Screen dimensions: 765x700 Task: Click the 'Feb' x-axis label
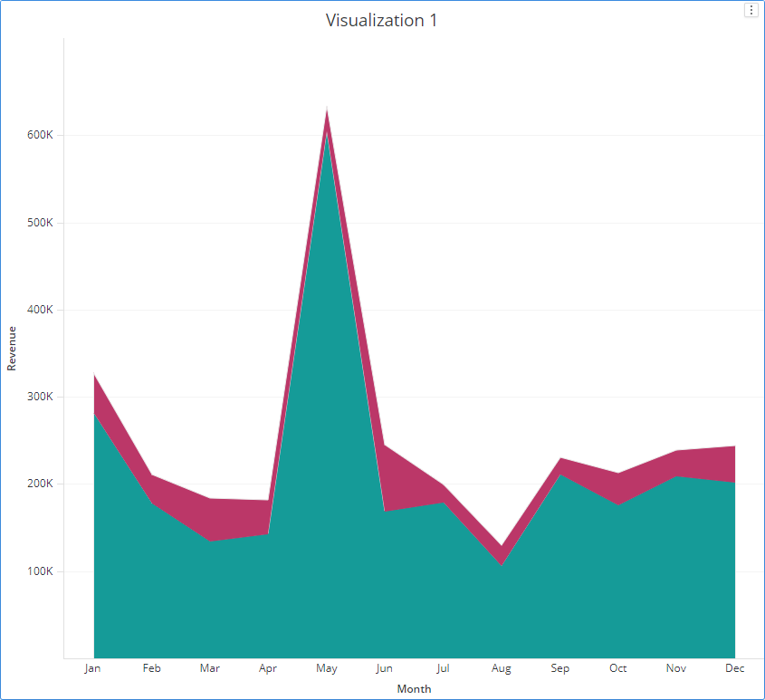point(151,668)
